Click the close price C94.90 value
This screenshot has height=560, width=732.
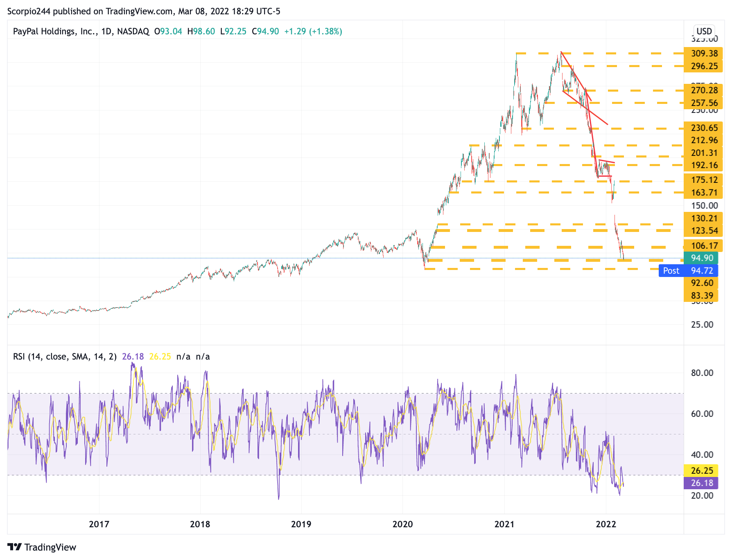(x=265, y=31)
